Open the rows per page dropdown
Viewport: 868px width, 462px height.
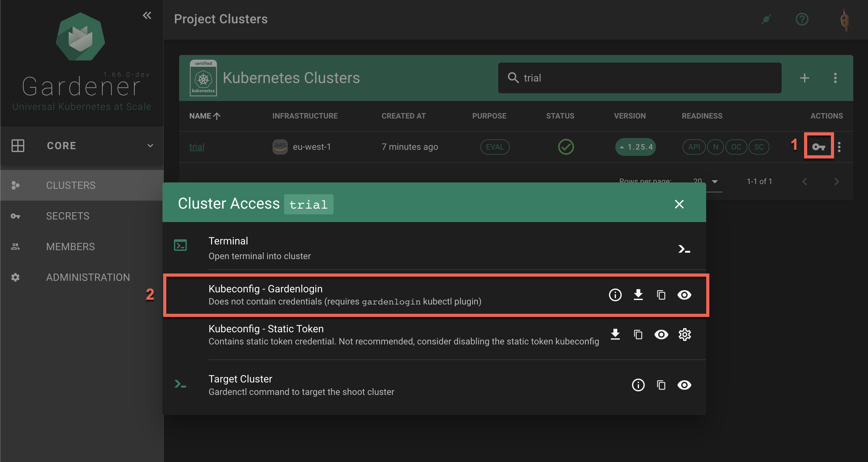pos(714,181)
